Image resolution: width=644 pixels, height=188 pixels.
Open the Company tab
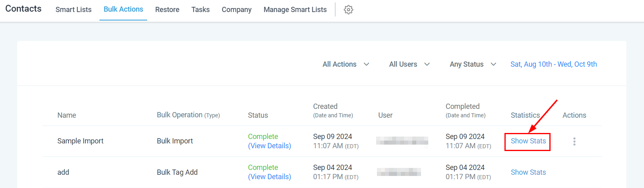click(237, 10)
